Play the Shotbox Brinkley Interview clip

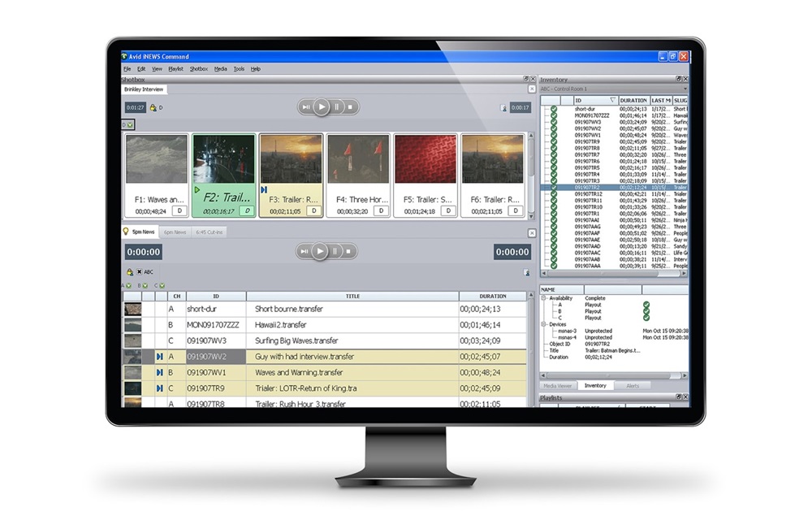tap(322, 107)
